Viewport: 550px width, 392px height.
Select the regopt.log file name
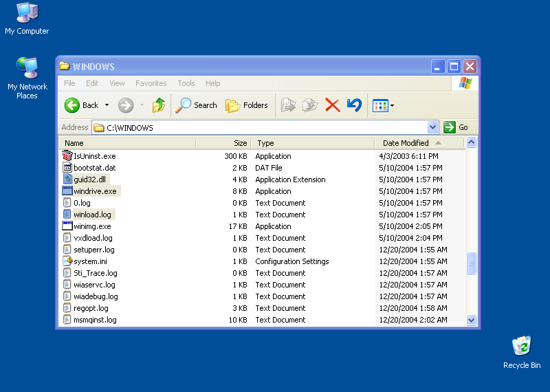pos(91,308)
